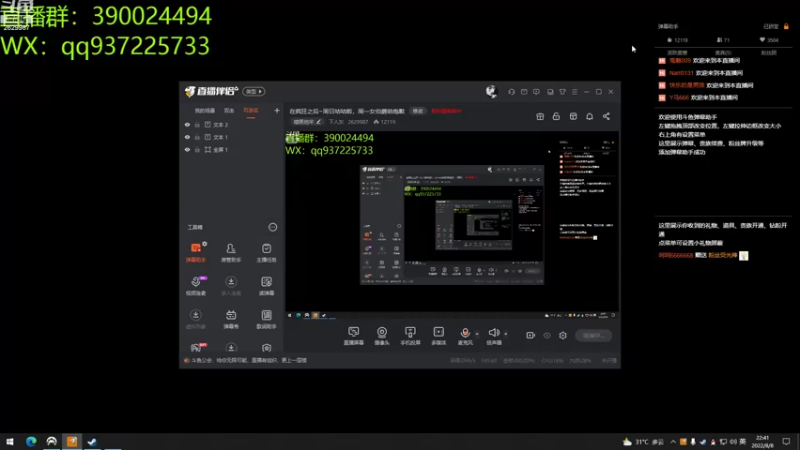This screenshot has width=800, height=450.
Task: Unlock the 文本 2 layer
Action: pos(197,124)
